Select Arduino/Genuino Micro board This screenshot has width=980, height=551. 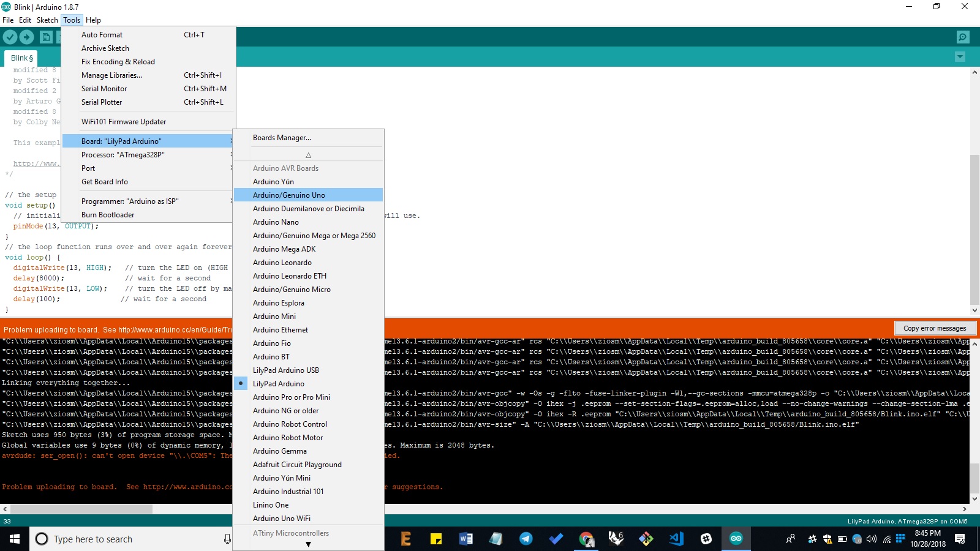coord(308,290)
